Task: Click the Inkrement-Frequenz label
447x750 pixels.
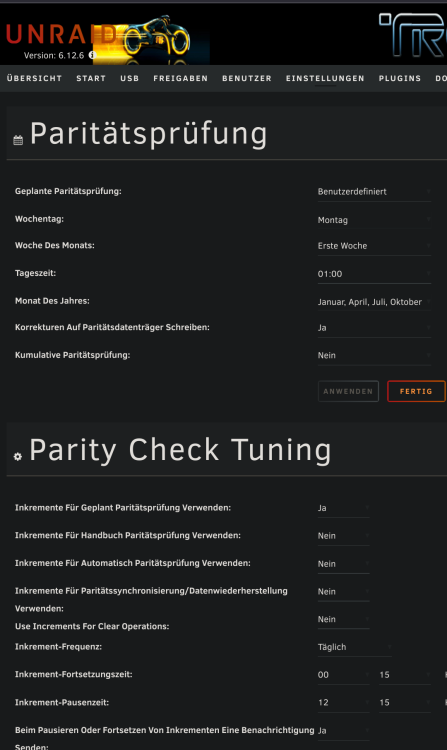Action: click(58, 647)
